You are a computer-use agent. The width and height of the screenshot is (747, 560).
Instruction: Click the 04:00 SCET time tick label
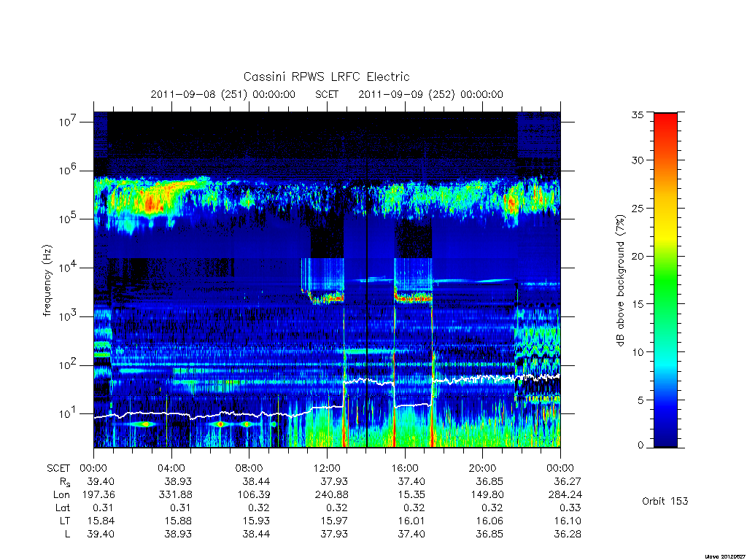point(171,468)
